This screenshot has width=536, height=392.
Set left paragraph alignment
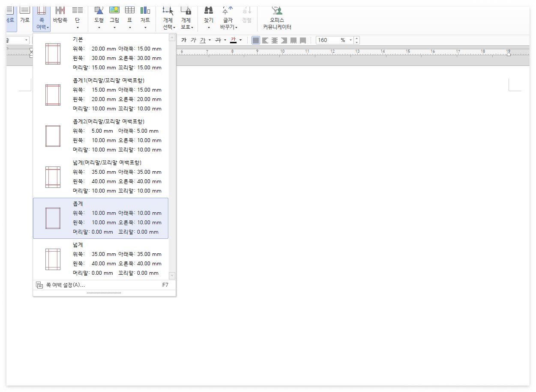pos(265,40)
